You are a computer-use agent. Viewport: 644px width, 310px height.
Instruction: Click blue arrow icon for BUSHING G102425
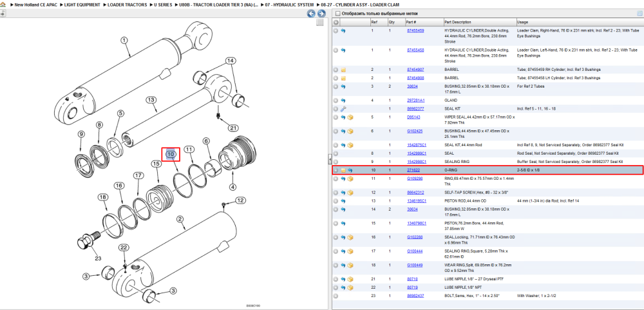(343, 131)
